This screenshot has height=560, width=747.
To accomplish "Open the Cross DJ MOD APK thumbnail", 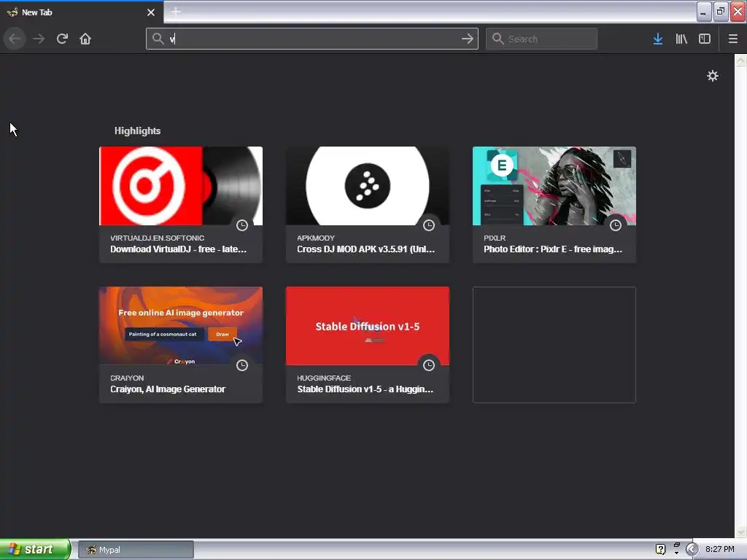I will pos(368,186).
